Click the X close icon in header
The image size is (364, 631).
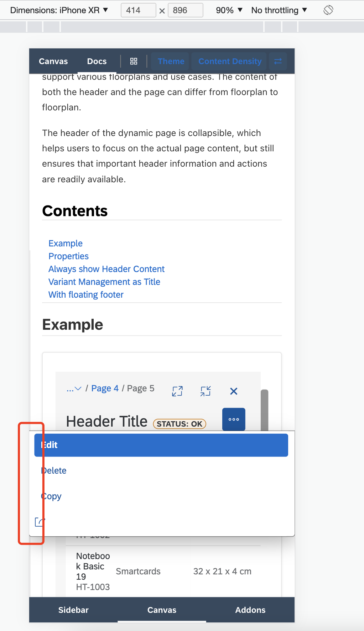click(x=234, y=391)
